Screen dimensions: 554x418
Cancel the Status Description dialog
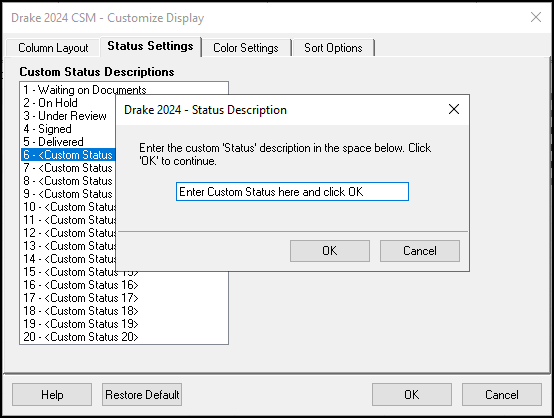[420, 251]
